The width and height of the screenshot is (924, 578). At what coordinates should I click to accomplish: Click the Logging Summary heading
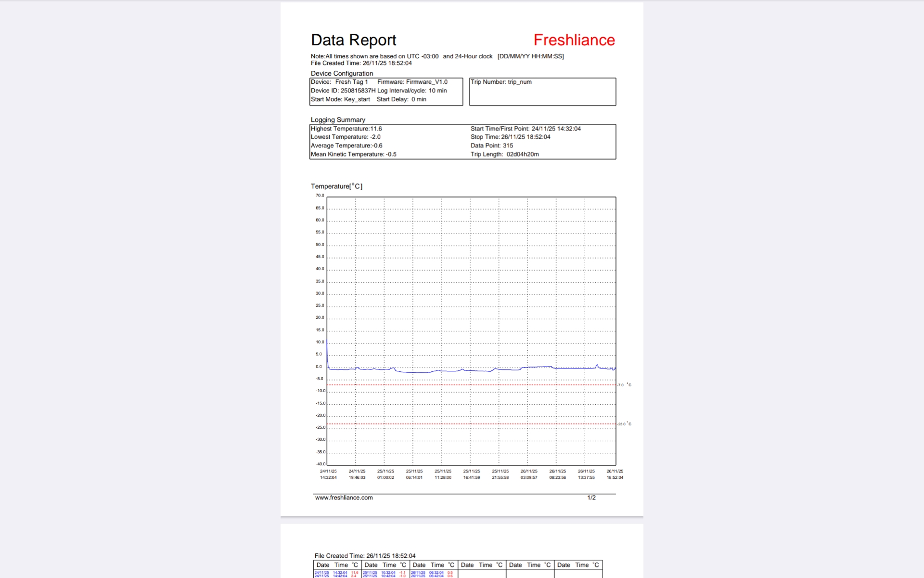[x=338, y=120]
